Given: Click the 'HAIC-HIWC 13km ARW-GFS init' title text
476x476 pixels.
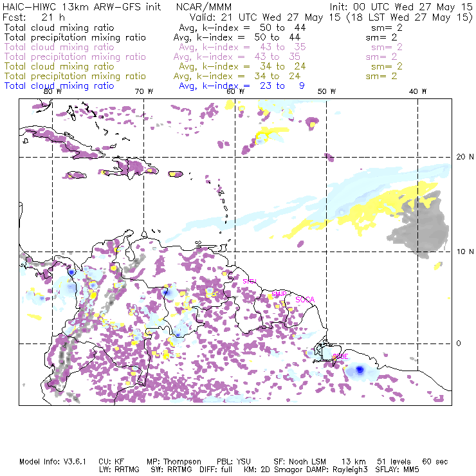Looking at the screenshot, I should click(x=82, y=6).
